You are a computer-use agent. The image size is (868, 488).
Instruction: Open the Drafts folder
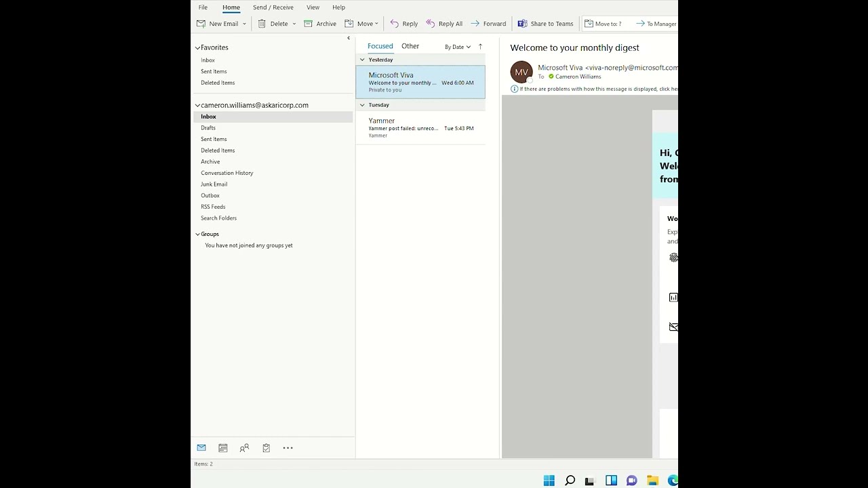[x=208, y=127]
